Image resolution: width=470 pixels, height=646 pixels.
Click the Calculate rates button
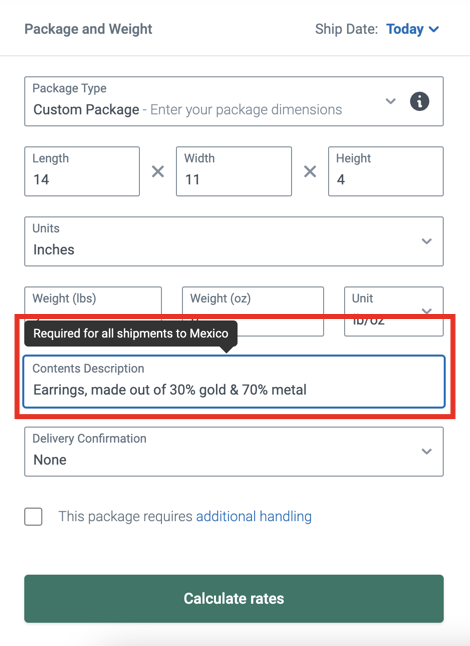234,599
